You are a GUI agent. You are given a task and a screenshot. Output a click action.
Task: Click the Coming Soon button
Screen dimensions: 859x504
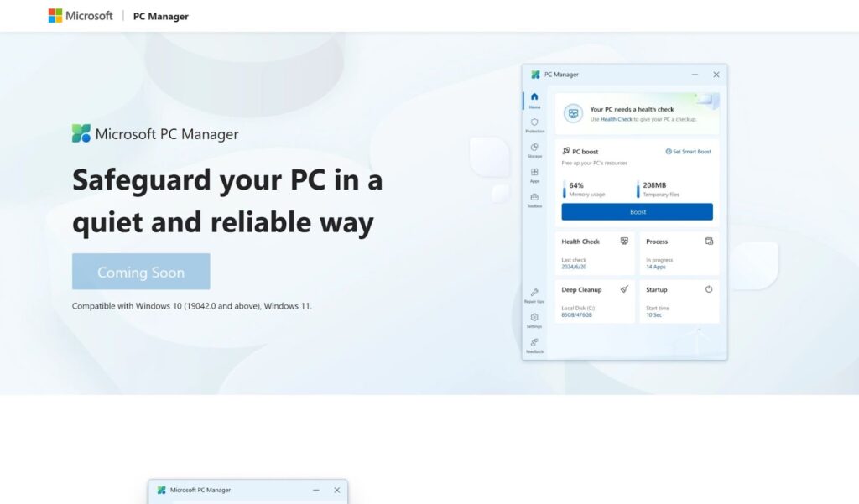coord(141,272)
